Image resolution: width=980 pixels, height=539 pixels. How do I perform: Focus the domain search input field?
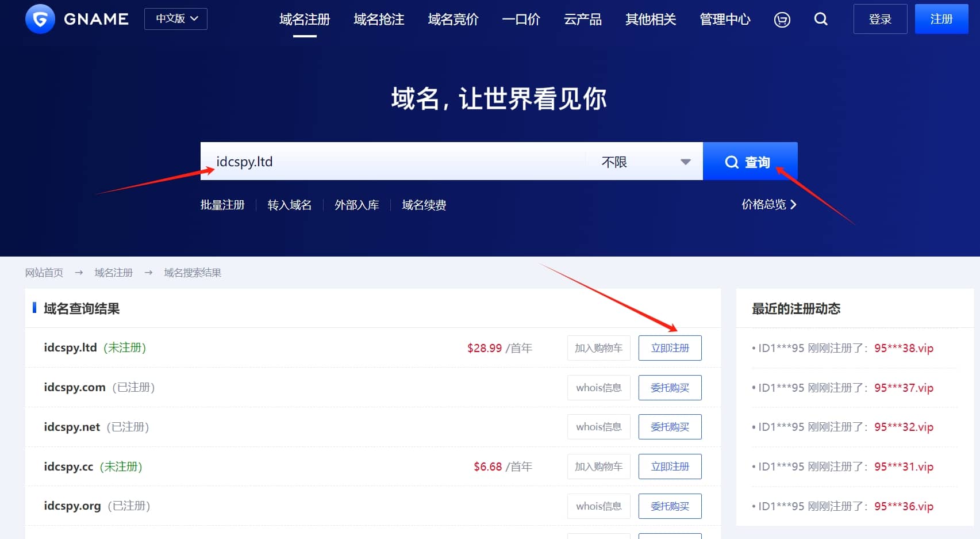point(393,161)
